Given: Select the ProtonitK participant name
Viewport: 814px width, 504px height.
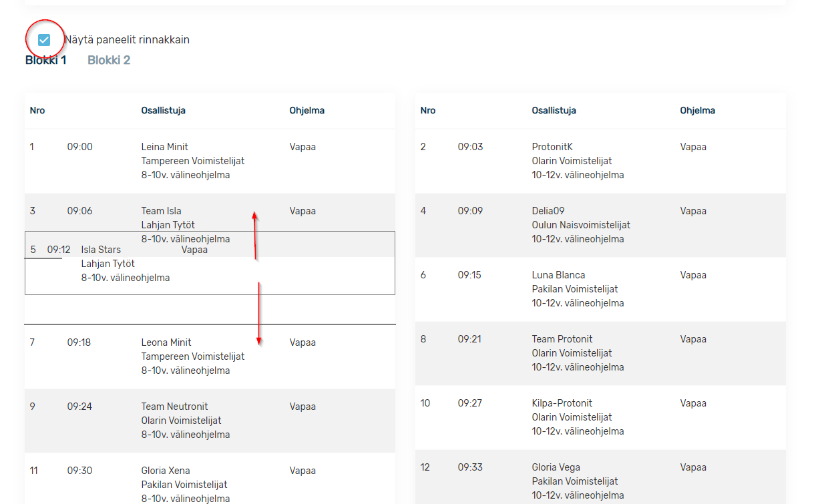Looking at the screenshot, I should point(552,147).
